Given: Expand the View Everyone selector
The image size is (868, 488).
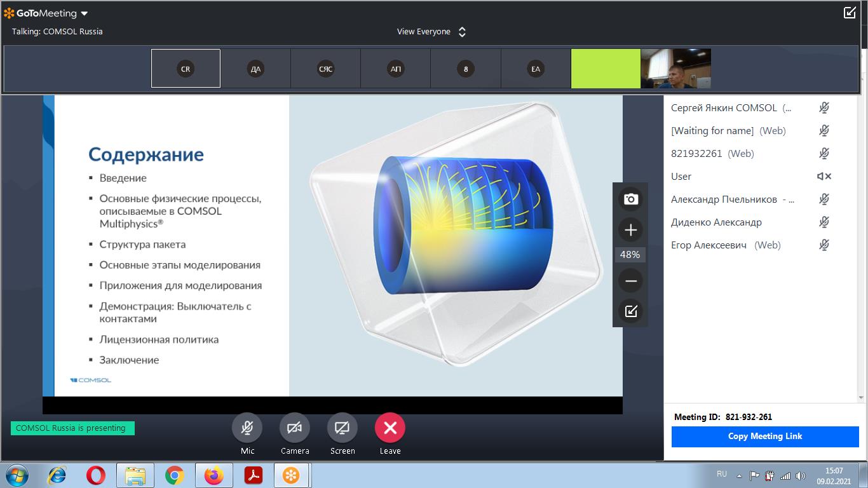Looking at the screenshot, I should 432,32.
